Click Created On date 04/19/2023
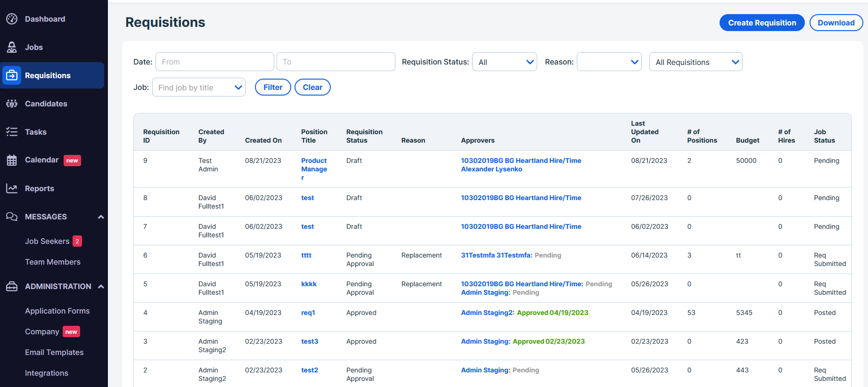868x387 pixels. pyautogui.click(x=263, y=313)
